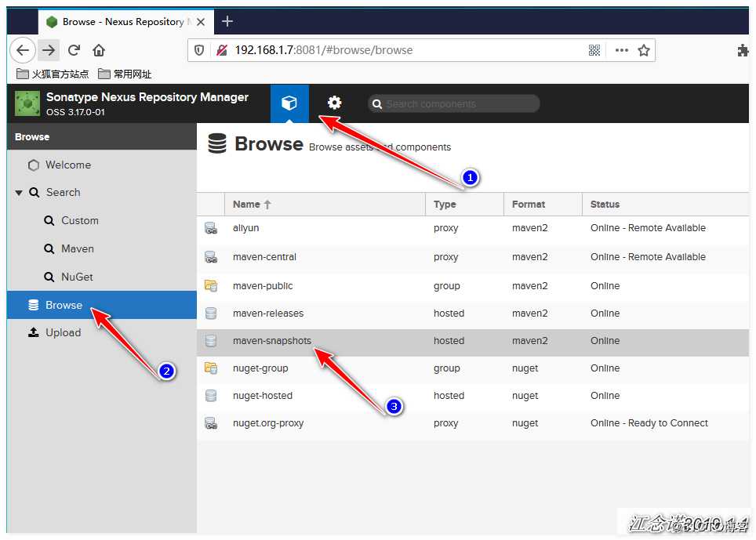Click 'Online - Ready to Connect' status

[649, 423]
